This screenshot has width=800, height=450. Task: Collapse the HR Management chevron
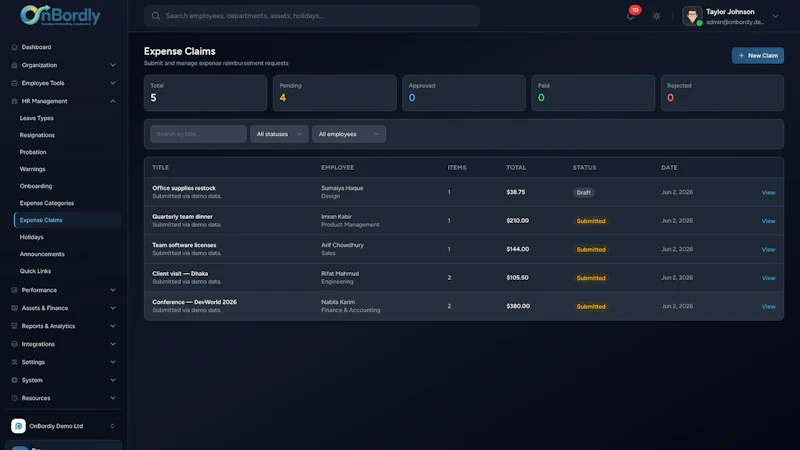click(x=113, y=101)
